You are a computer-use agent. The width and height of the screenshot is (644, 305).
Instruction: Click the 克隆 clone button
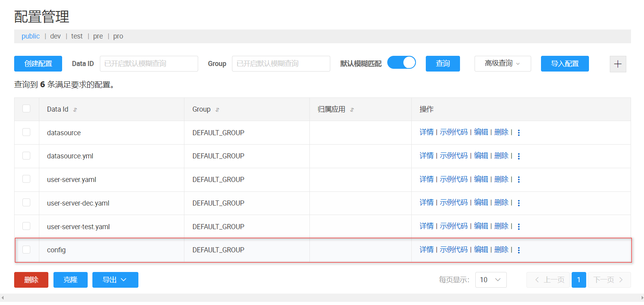click(70, 280)
